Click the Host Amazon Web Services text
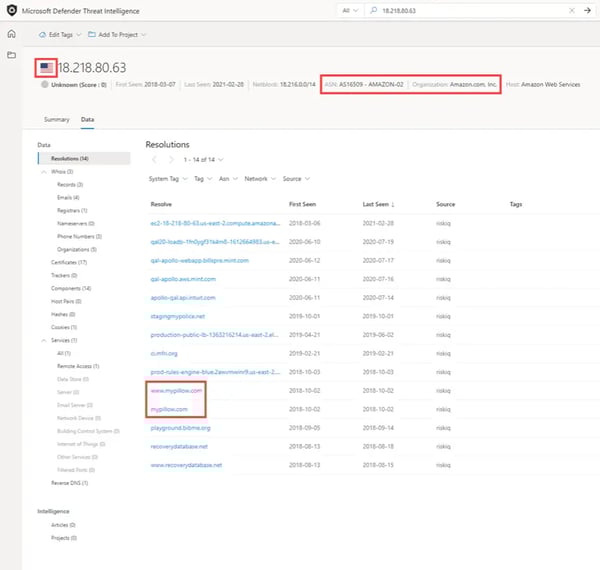This screenshot has width=600, height=570. [x=543, y=85]
